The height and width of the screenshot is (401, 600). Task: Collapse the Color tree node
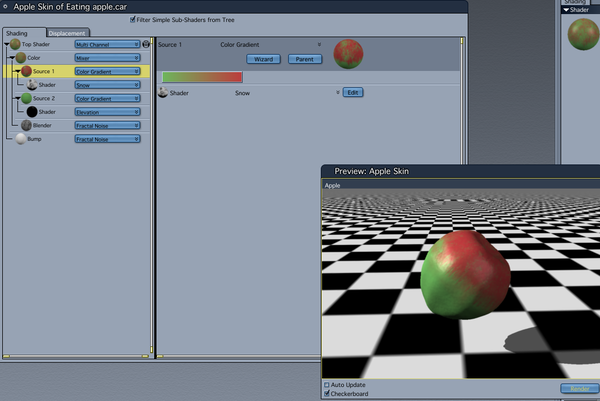[12, 58]
